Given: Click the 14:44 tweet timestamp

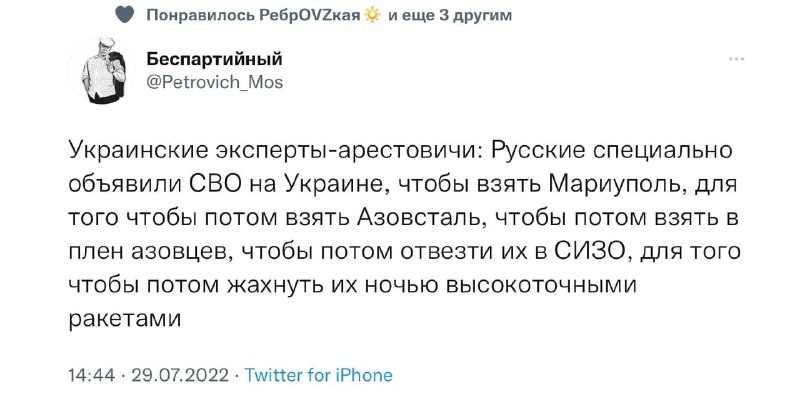Looking at the screenshot, I should tap(92, 376).
